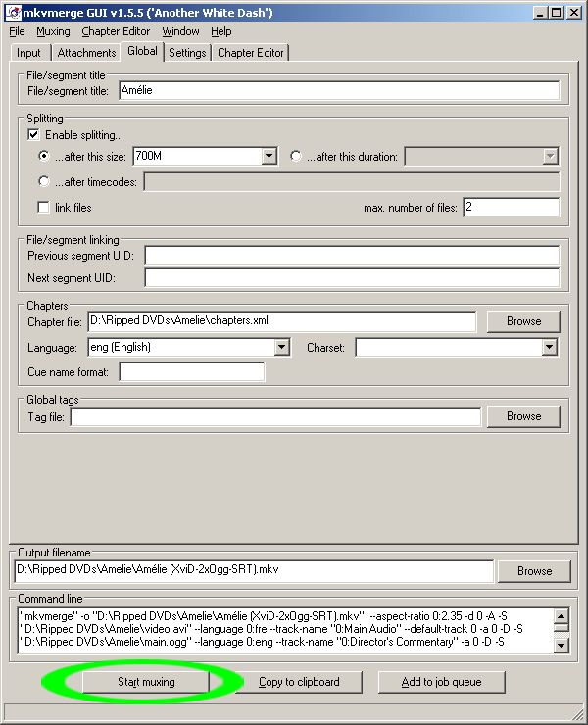The width and height of the screenshot is (588, 725).
Task: Expand the chapter Language dropdown
Action: tap(281, 347)
